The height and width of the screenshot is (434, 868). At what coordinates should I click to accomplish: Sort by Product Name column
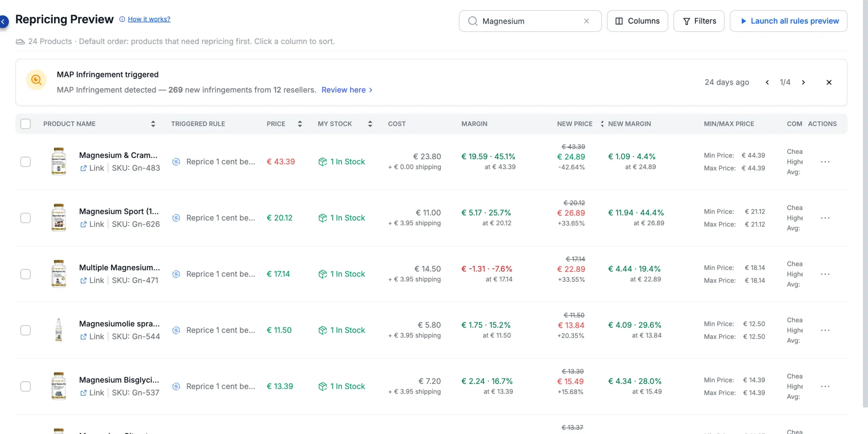pyautogui.click(x=153, y=124)
